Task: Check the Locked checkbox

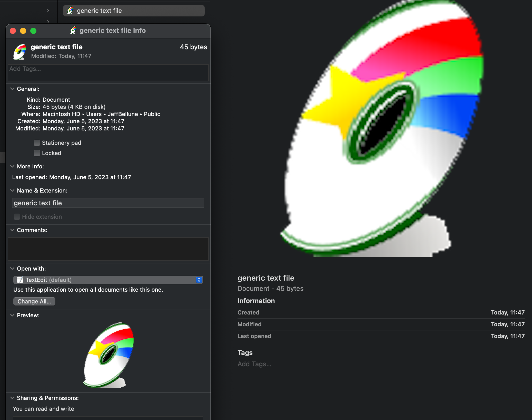Action: tap(37, 153)
